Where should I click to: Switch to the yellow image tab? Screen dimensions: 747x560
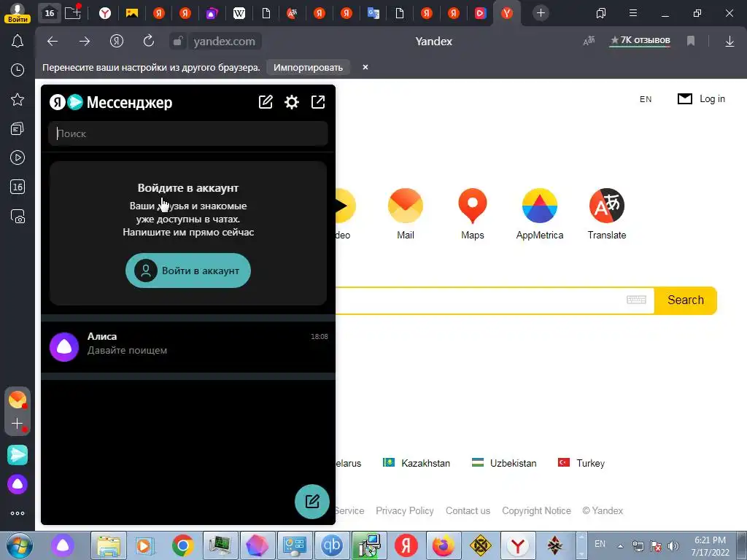click(x=132, y=13)
